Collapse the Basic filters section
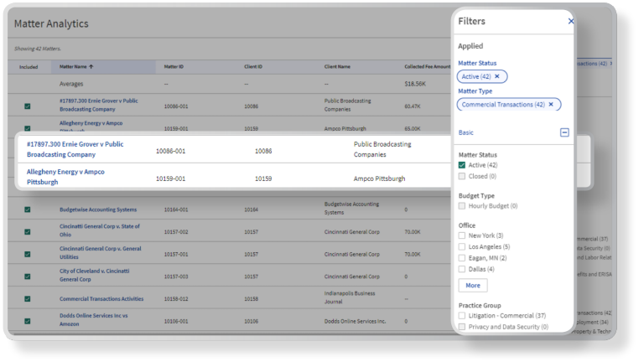 coord(564,132)
